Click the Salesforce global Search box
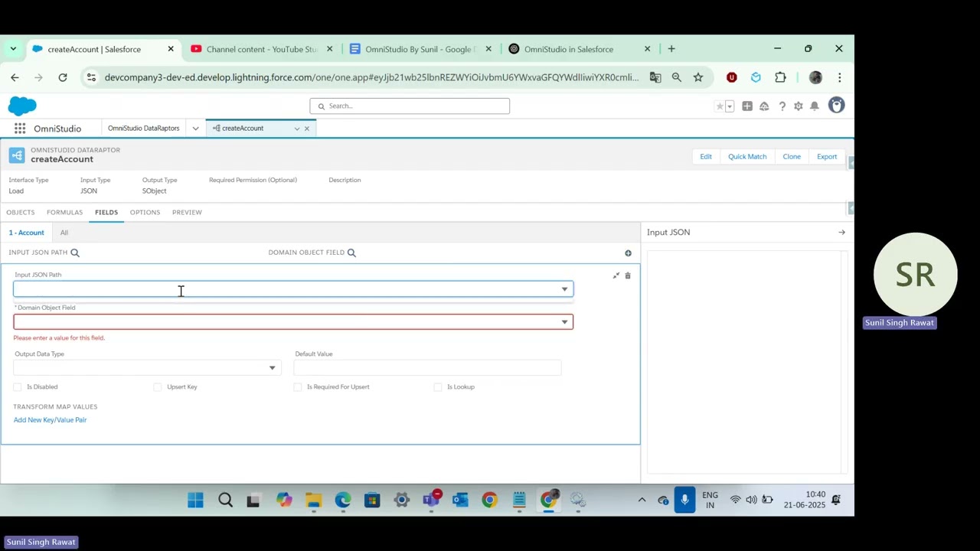This screenshot has width=980, height=551. (x=410, y=106)
